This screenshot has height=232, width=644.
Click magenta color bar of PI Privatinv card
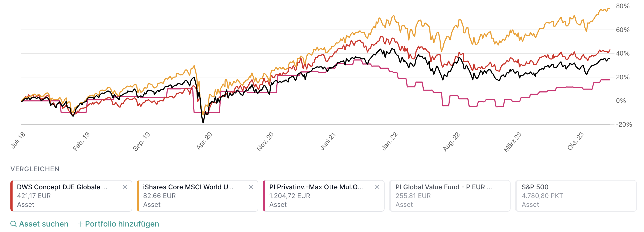[x=264, y=196]
